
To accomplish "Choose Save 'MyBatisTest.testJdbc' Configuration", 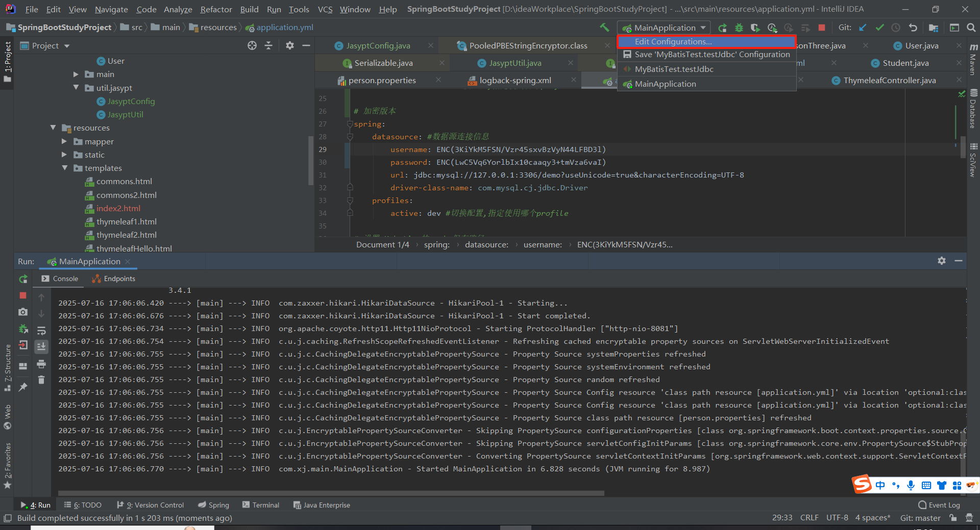I will (707, 55).
